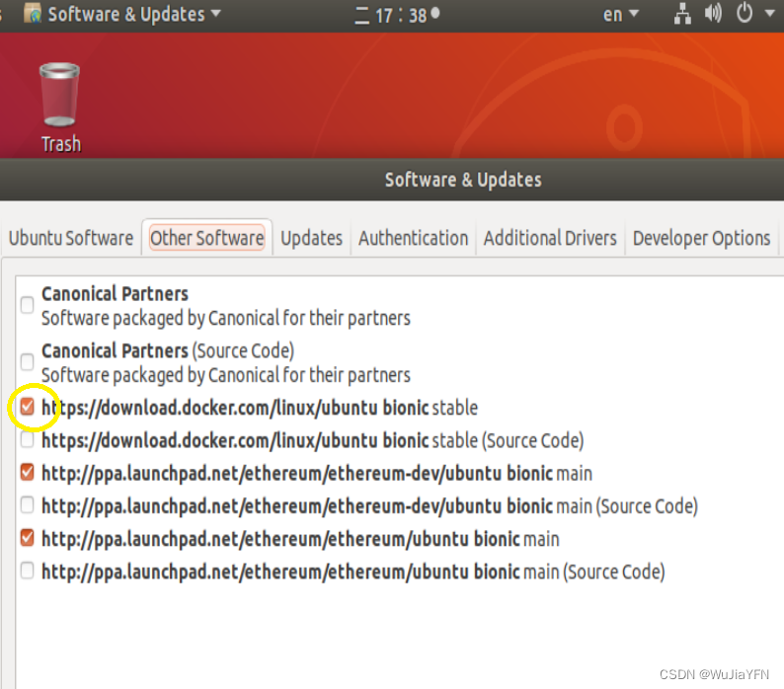Select the Canonical Partners row text
784x689 pixels.
(225, 305)
